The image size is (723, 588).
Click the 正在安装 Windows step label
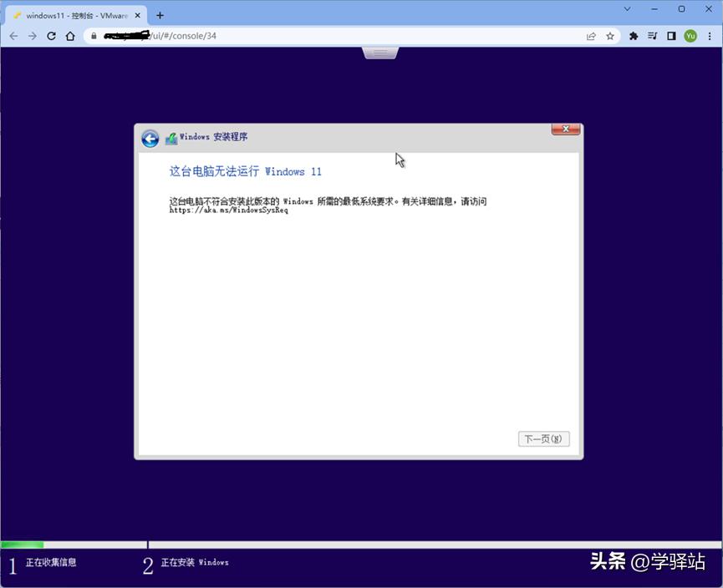tap(195, 563)
